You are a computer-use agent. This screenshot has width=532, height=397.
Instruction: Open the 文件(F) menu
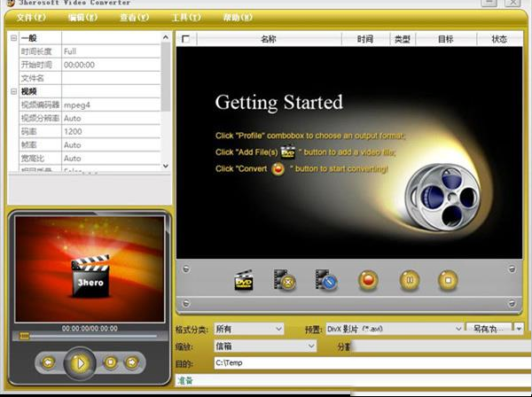tap(31, 18)
